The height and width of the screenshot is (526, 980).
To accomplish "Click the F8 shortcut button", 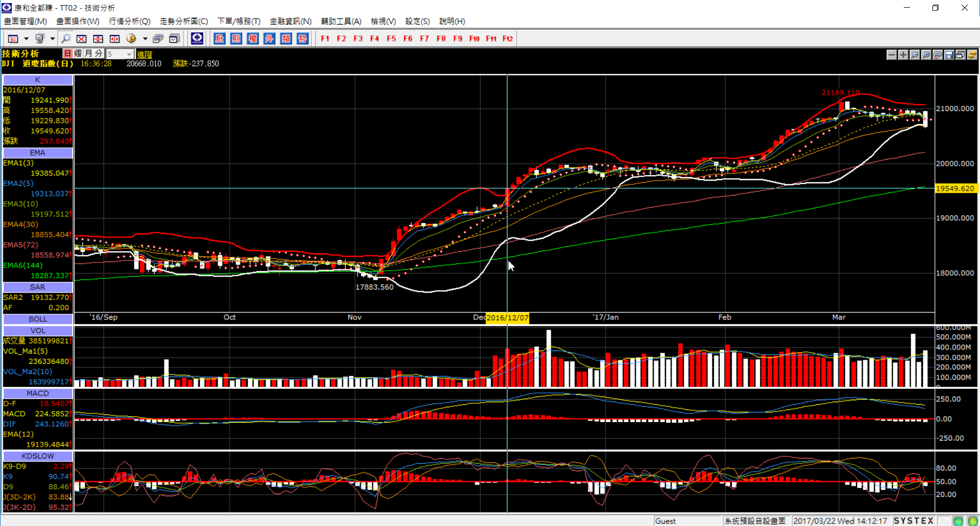I will point(441,38).
